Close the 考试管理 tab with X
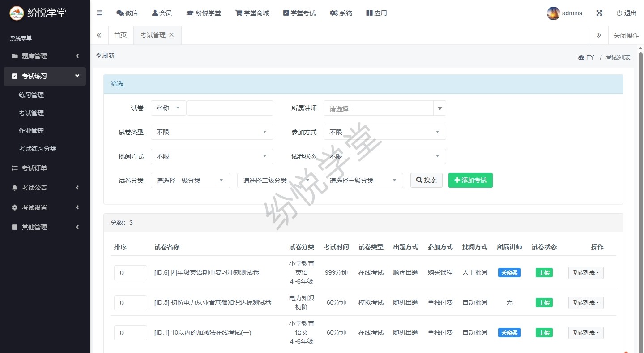 (x=171, y=35)
